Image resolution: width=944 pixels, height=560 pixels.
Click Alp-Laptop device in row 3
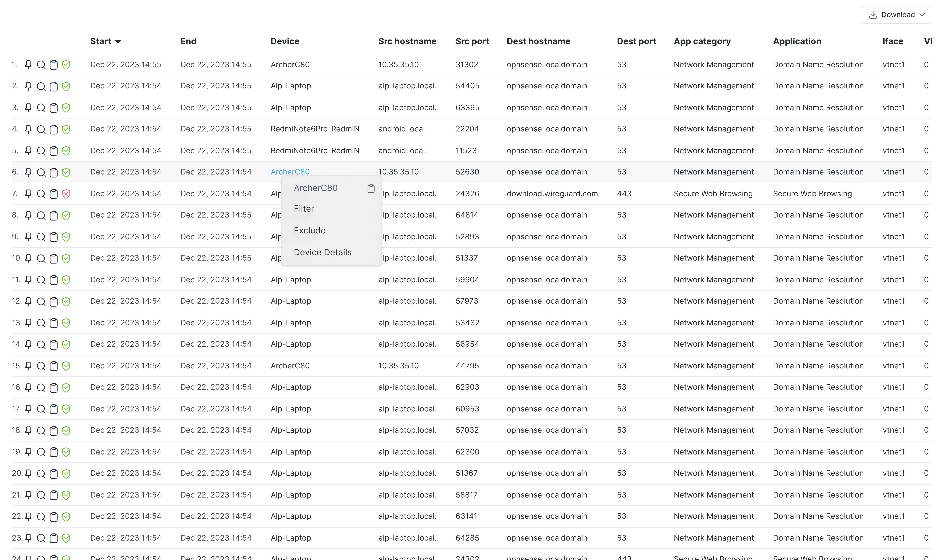[x=291, y=108]
